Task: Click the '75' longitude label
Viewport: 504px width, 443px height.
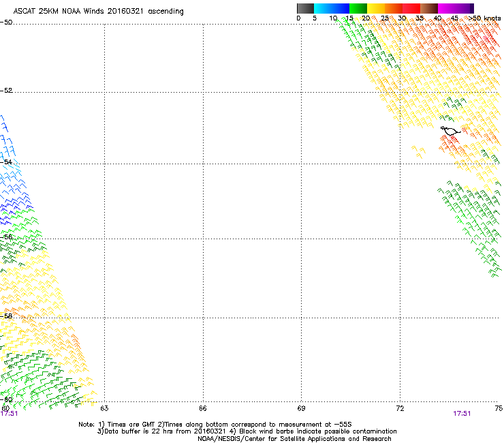Action: [499, 408]
